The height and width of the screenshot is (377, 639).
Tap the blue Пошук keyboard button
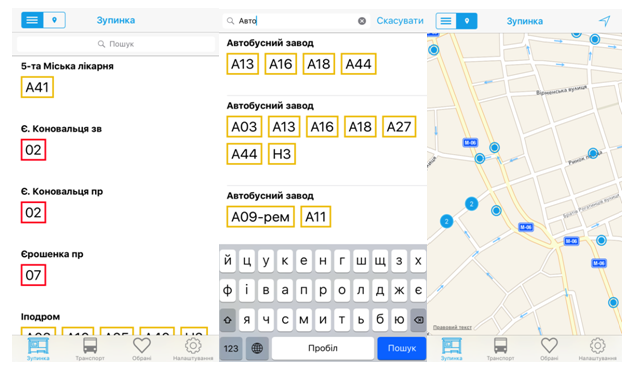point(402,348)
